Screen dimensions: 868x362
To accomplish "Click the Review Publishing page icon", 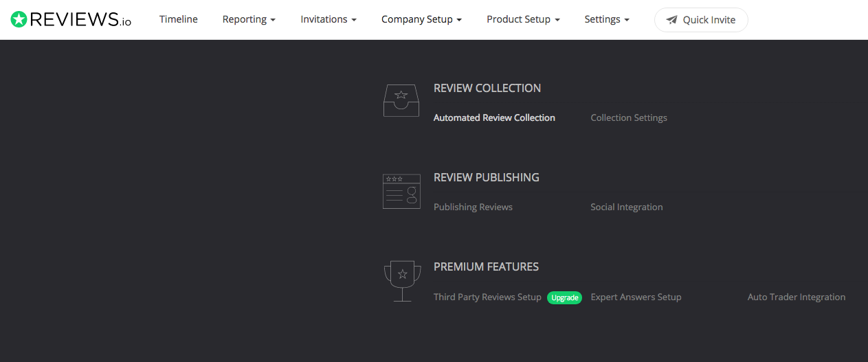I will pos(401,191).
